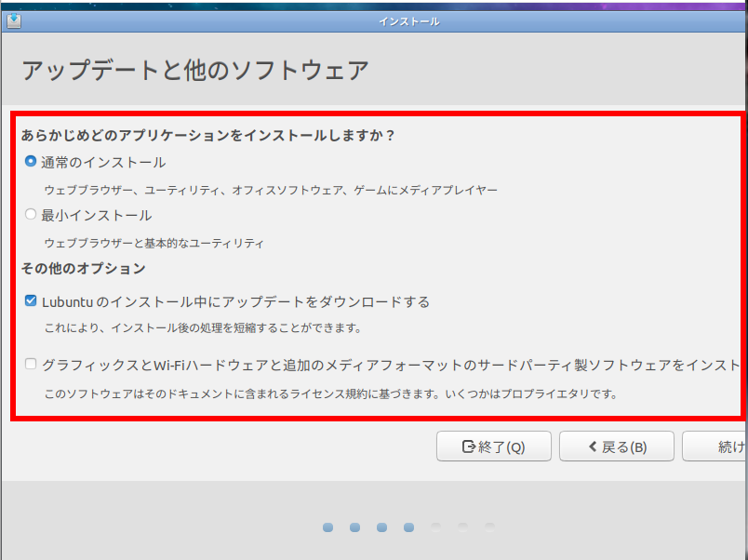Click the 終了(Q) quit button
The height and width of the screenshot is (560, 748).
click(x=494, y=447)
